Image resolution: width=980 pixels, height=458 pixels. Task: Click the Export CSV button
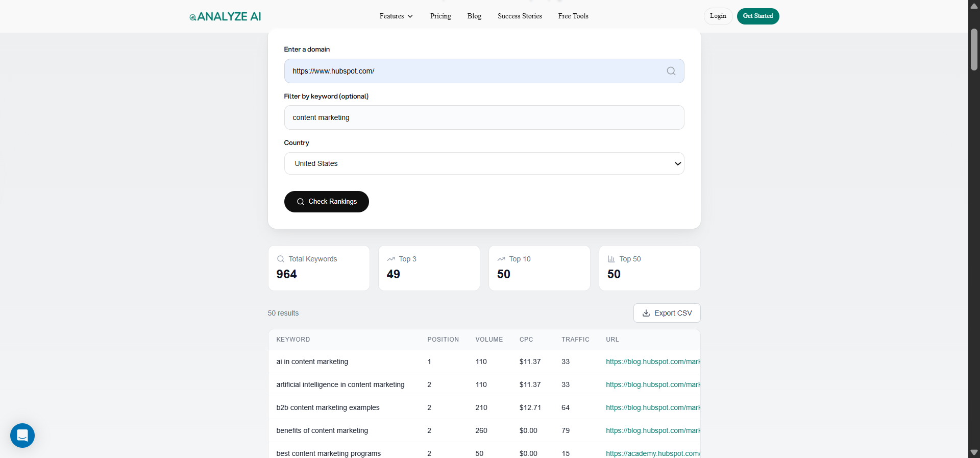click(667, 313)
